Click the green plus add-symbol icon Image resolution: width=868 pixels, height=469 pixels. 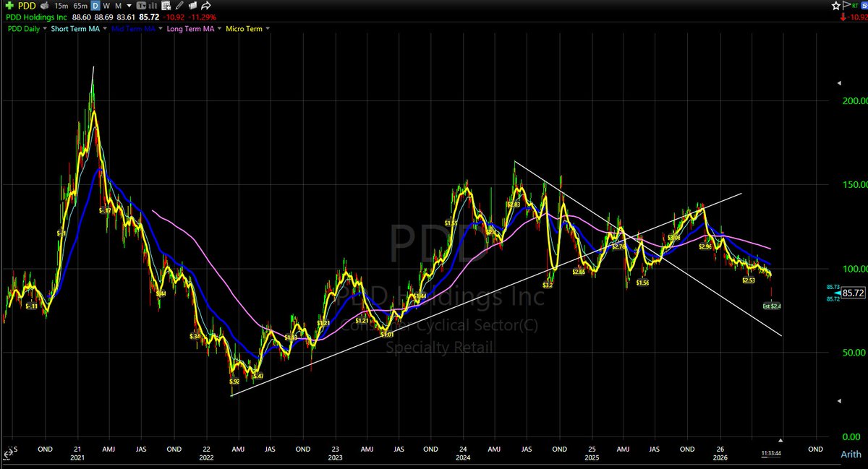point(9,6)
